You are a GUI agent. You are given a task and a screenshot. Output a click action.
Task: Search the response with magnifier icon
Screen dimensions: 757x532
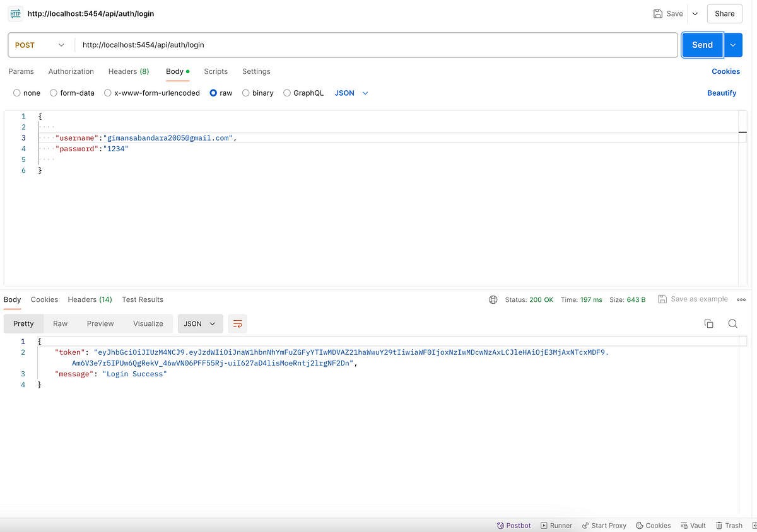pyautogui.click(x=732, y=323)
